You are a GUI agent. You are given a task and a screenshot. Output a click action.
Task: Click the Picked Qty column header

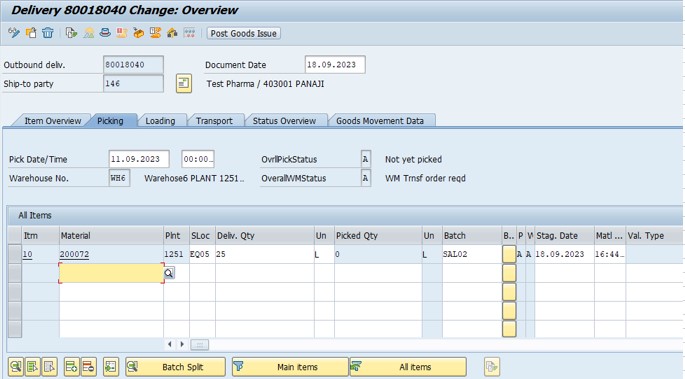378,235
